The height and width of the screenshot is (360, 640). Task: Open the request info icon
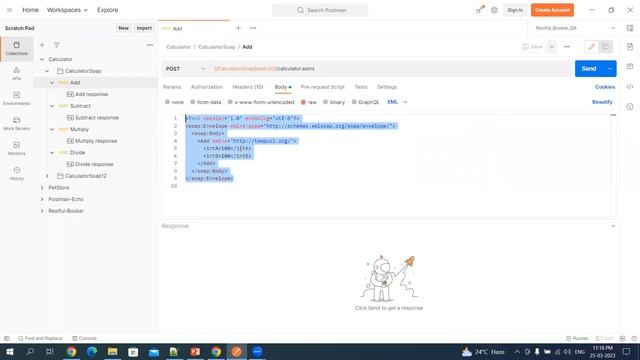pyautogui.click(x=630, y=107)
